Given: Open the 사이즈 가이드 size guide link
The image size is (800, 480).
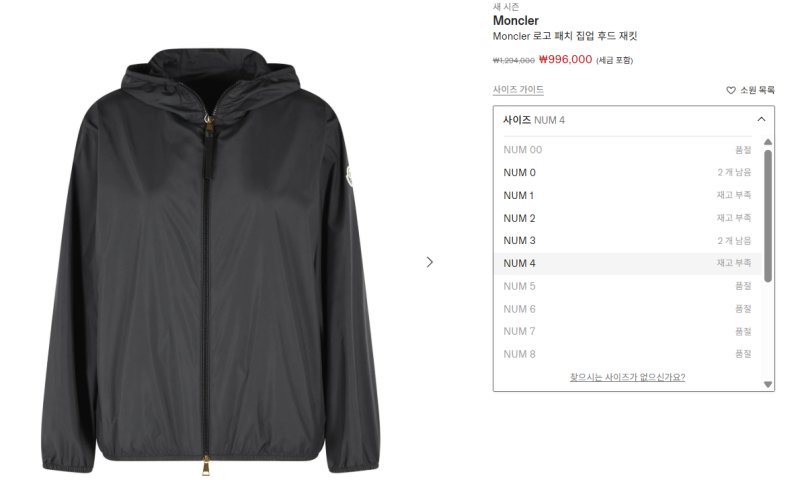Looking at the screenshot, I should point(518,90).
